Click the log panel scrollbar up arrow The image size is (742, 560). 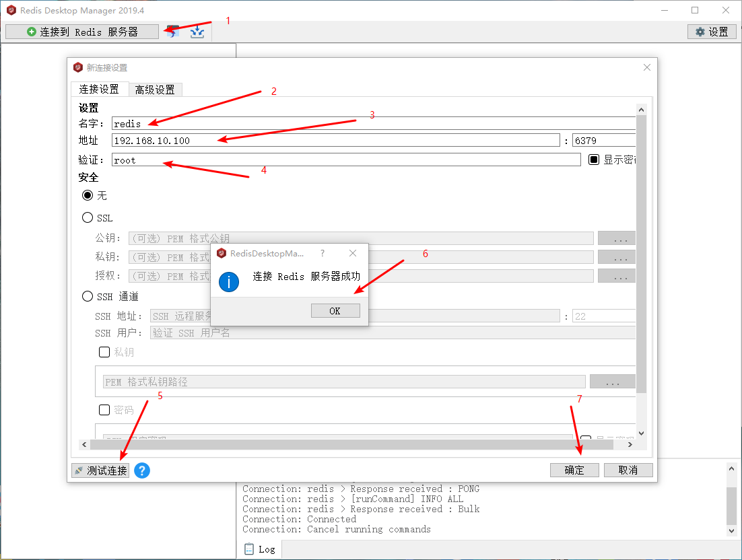point(732,468)
